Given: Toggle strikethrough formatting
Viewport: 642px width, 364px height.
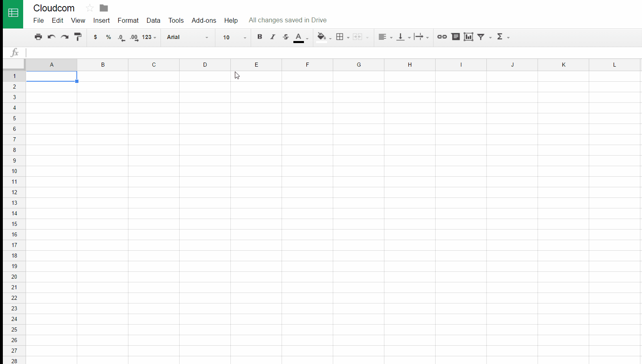Looking at the screenshot, I should (286, 37).
